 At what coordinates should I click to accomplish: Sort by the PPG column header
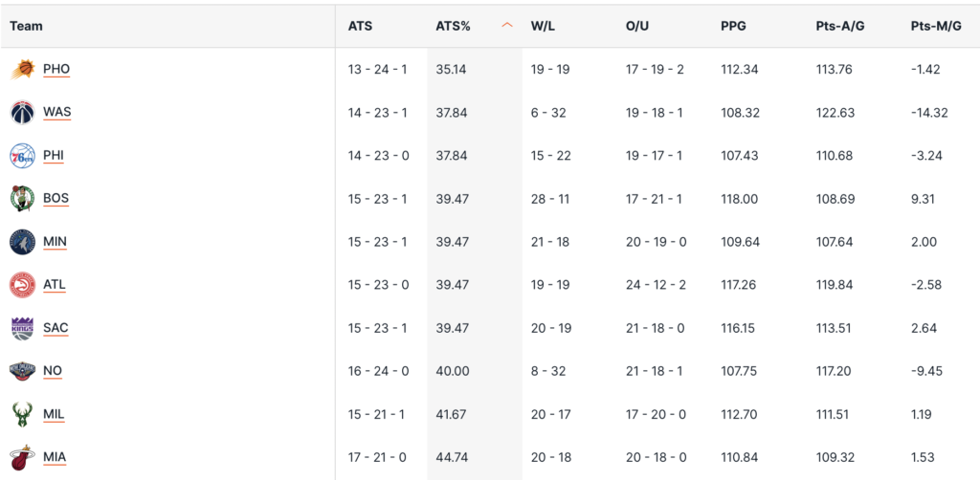733,26
